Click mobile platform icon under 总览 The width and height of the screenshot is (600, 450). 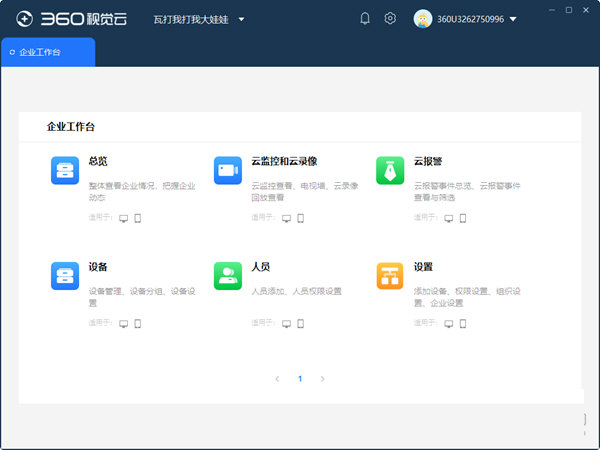[x=138, y=218]
